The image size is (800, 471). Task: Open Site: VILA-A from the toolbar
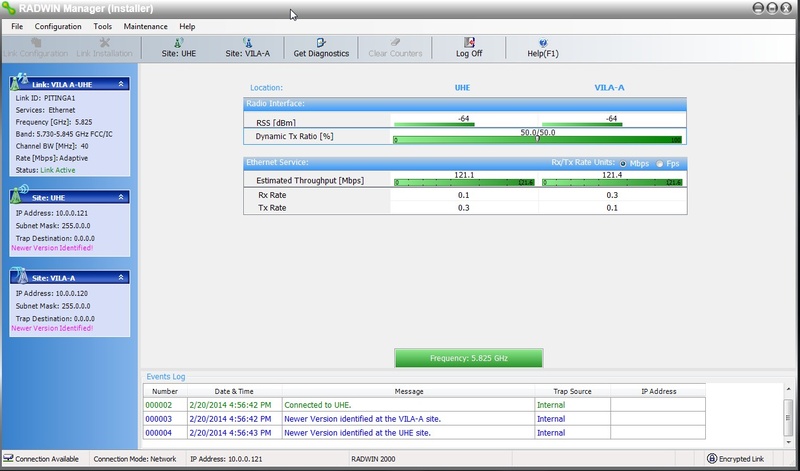247,47
